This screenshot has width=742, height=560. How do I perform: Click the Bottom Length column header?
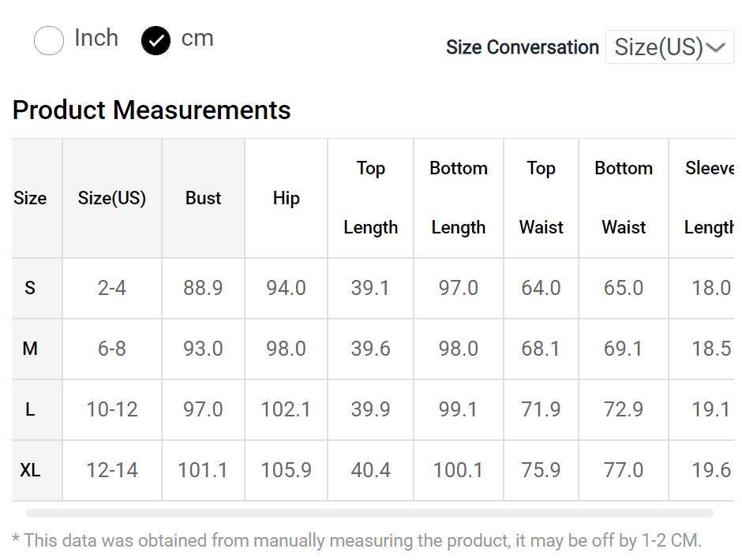458,198
